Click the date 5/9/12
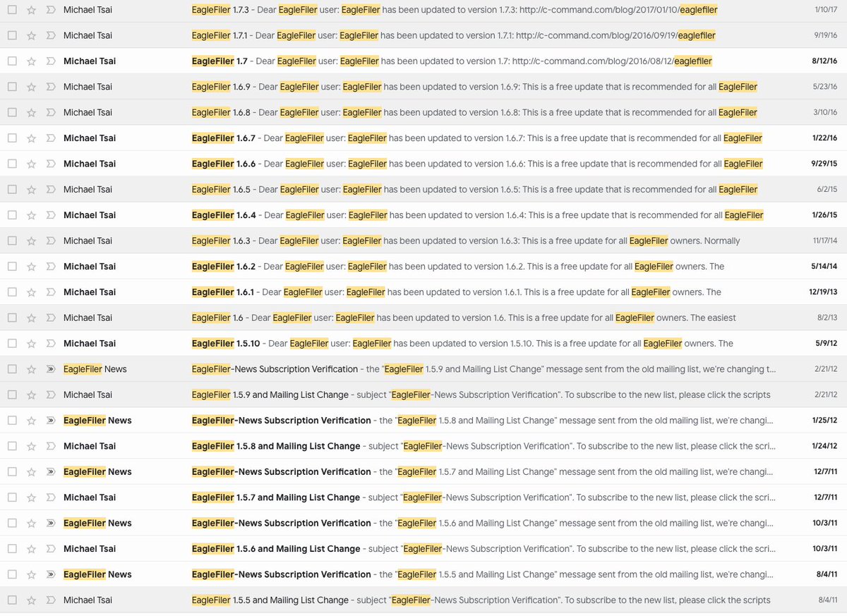 (x=827, y=344)
